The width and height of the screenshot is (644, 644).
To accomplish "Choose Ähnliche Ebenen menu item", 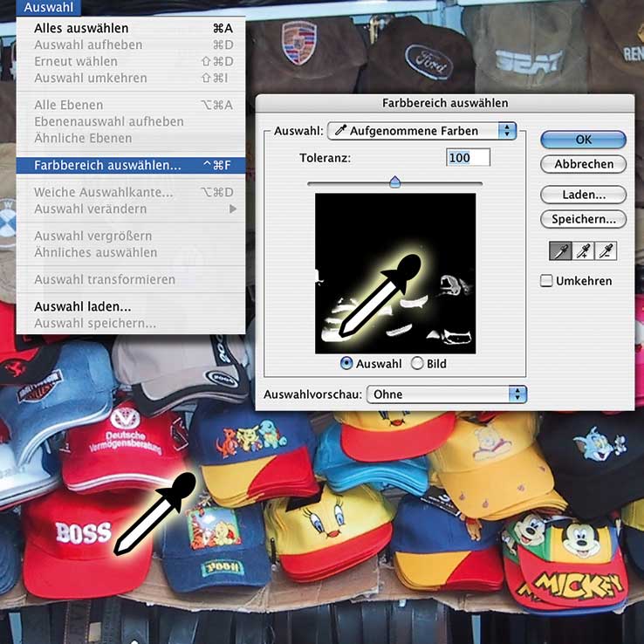I will click(131, 139).
